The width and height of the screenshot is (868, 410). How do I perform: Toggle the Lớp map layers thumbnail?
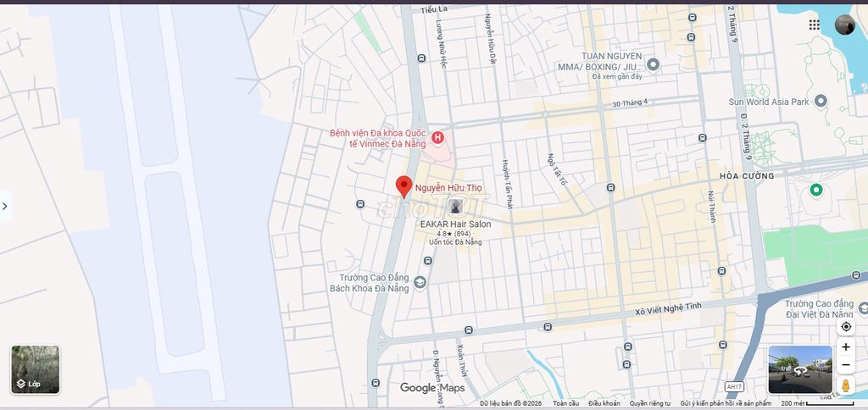(36, 369)
